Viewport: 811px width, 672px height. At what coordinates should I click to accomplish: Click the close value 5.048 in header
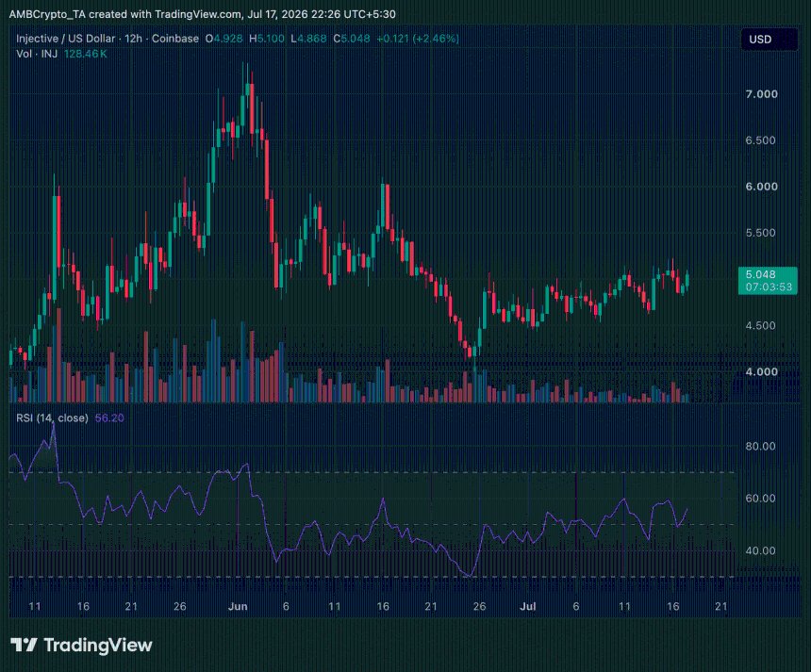(x=356, y=39)
